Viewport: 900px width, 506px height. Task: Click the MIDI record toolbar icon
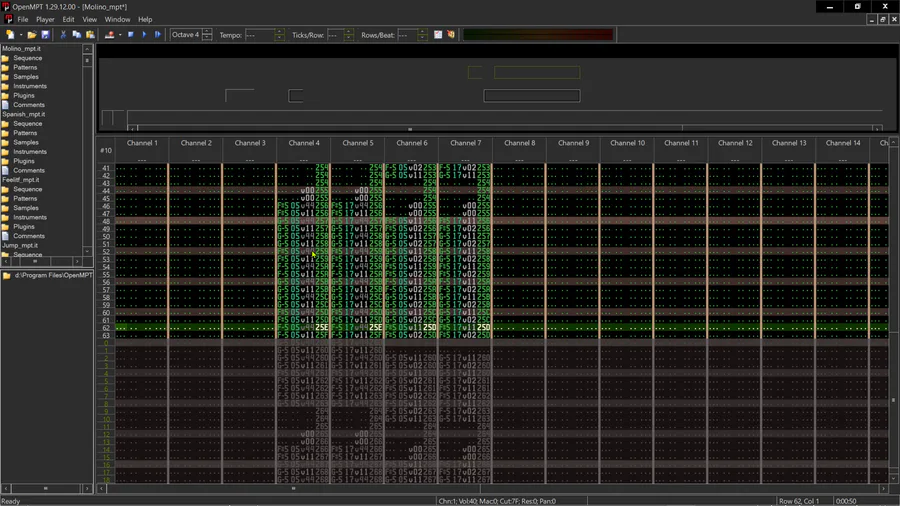(109, 34)
